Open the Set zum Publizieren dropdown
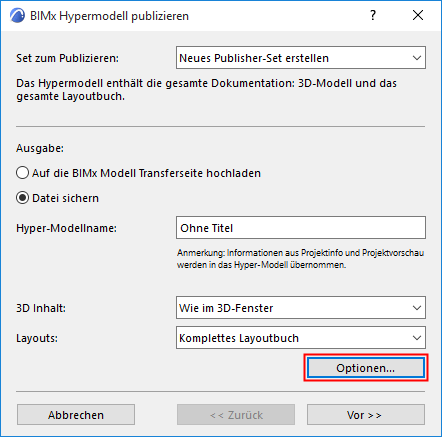442x437 pixels. 301,58
